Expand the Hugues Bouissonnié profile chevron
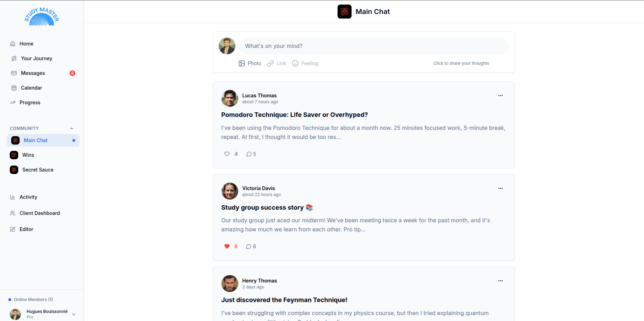 click(74, 314)
